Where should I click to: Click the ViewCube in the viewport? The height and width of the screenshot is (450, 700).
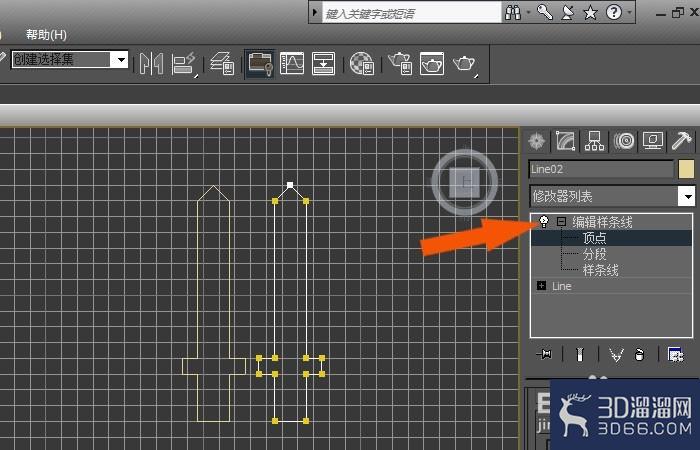[x=465, y=182]
